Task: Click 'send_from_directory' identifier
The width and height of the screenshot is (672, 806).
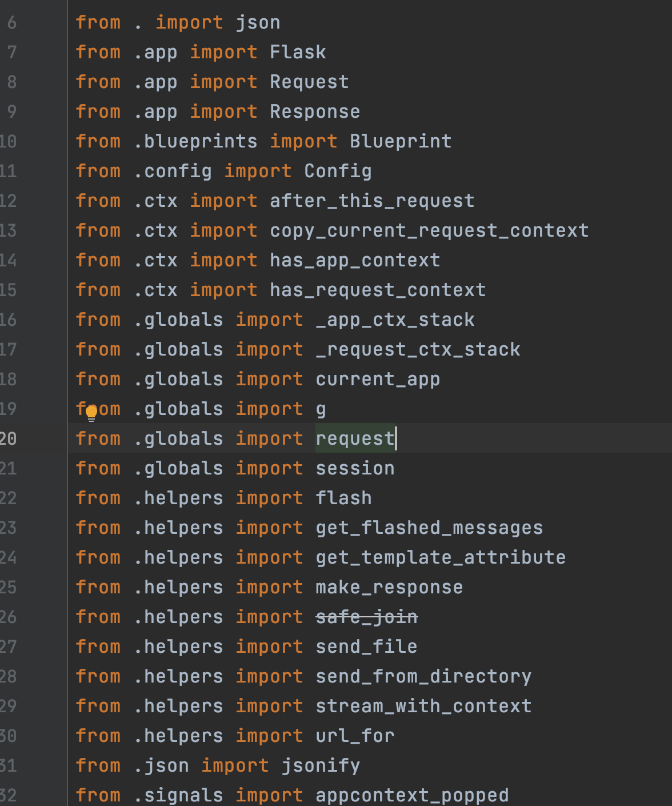Action: (423, 676)
